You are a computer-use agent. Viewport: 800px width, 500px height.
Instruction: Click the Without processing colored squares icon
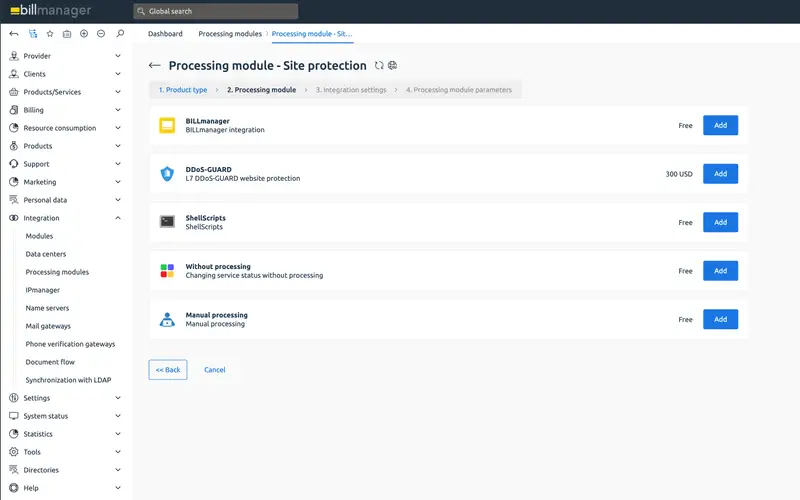coord(167,270)
